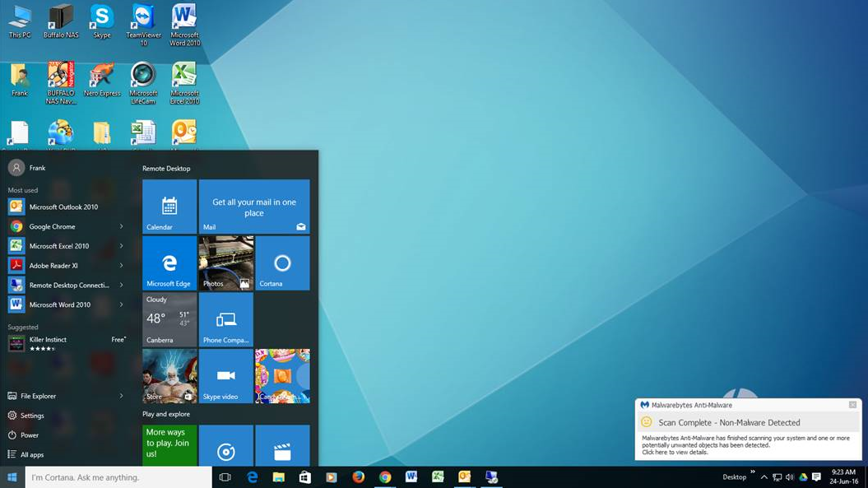Open the Skype video tile
This screenshot has height=488, width=868.
pyautogui.click(x=226, y=376)
